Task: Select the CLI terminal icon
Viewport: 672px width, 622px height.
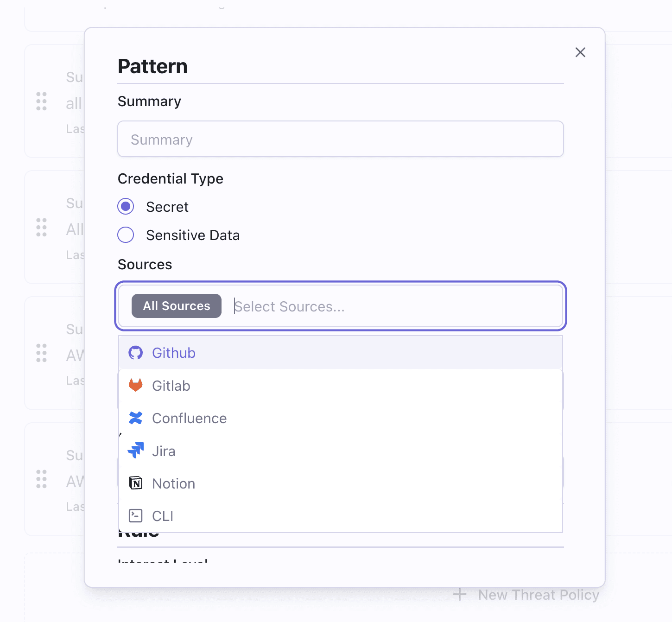Action: (x=135, y=515)
